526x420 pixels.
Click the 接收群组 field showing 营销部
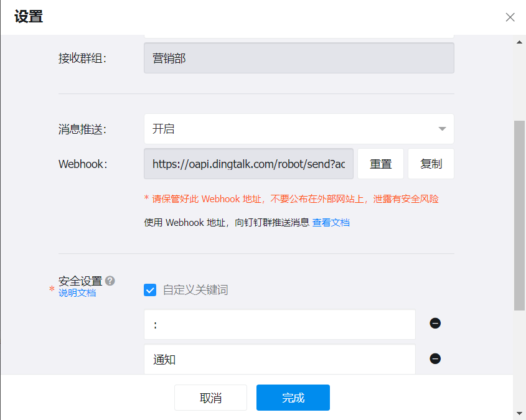coord(299,58)
